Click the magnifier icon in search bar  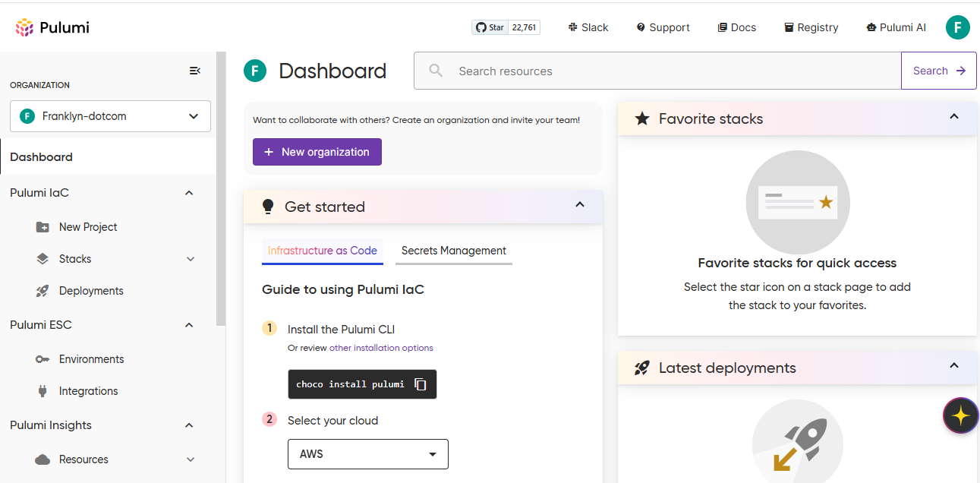(436, 71)
